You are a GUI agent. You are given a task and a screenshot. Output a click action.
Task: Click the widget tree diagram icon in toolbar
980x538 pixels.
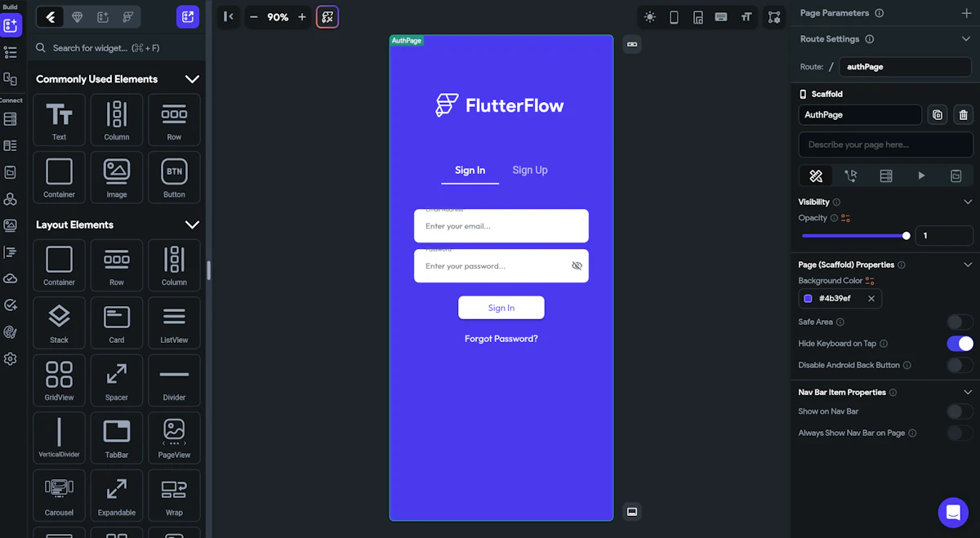[774, 17]
